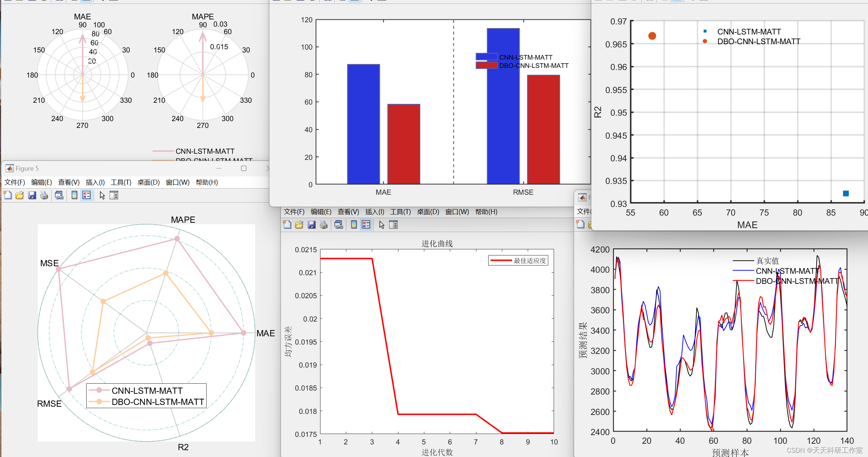Click MATLAB logo icon of Figure 5 titlebar
The width and height of the screenshot is (868, 457).
click(10, 168)
